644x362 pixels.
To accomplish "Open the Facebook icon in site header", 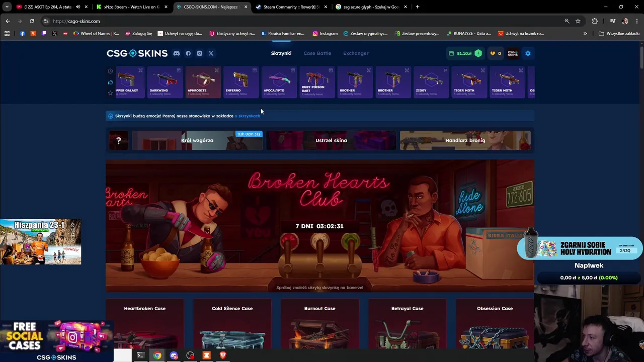I will 188,53.
